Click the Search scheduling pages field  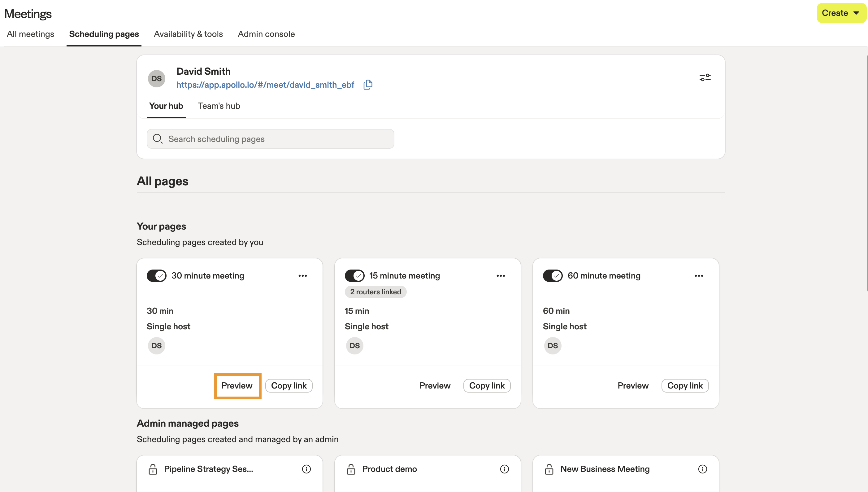point(270,139)
